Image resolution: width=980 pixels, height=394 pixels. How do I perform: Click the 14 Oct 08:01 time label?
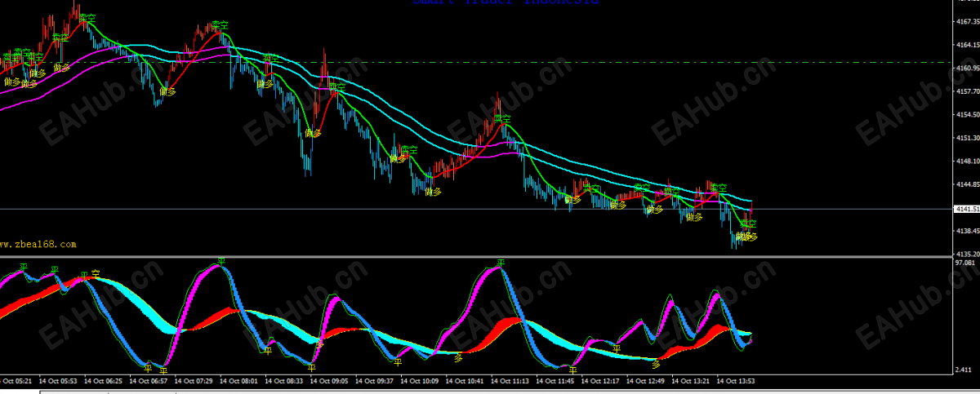coord(240,381)
